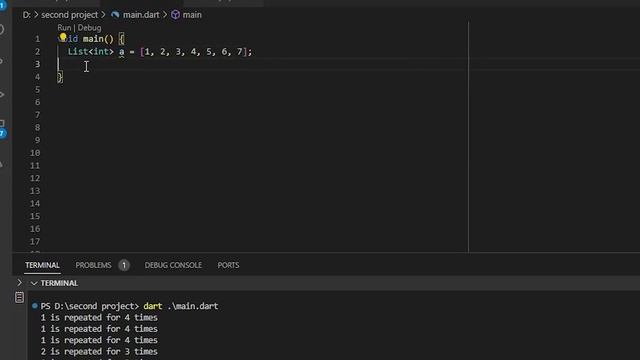
Task: Click line number 17 in the gutter
Action: [35, 241]
